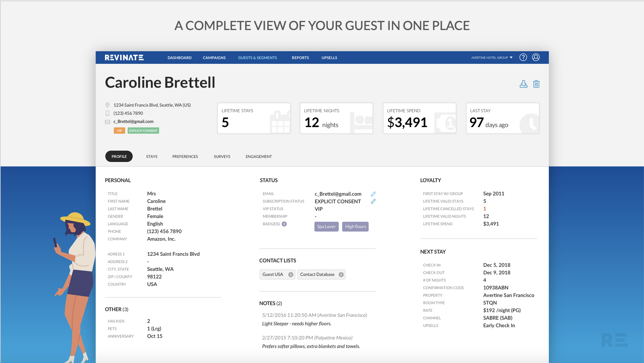Go to Campaigns in navigation

(214, 58)
